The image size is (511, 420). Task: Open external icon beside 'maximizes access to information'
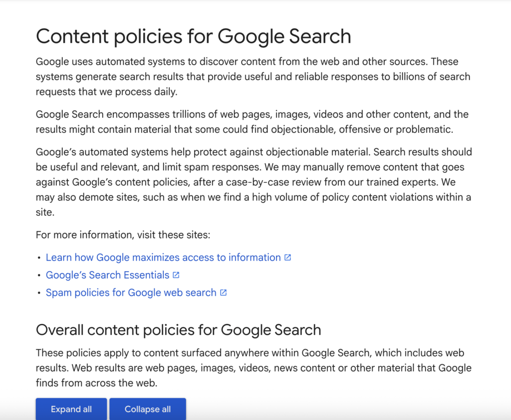(x=288, y=258)
